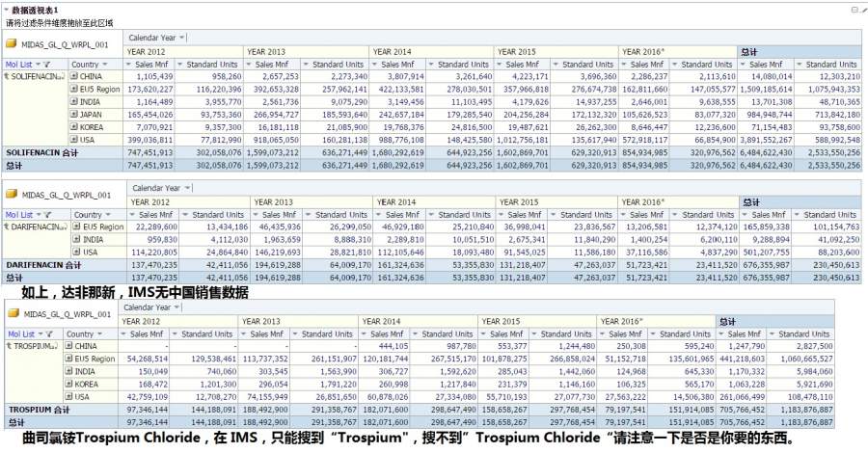Expand the KOREA row in the Trospium table
Image resolution: width=868 pixels, height=453 pixels.
click(x=68, y=384)
